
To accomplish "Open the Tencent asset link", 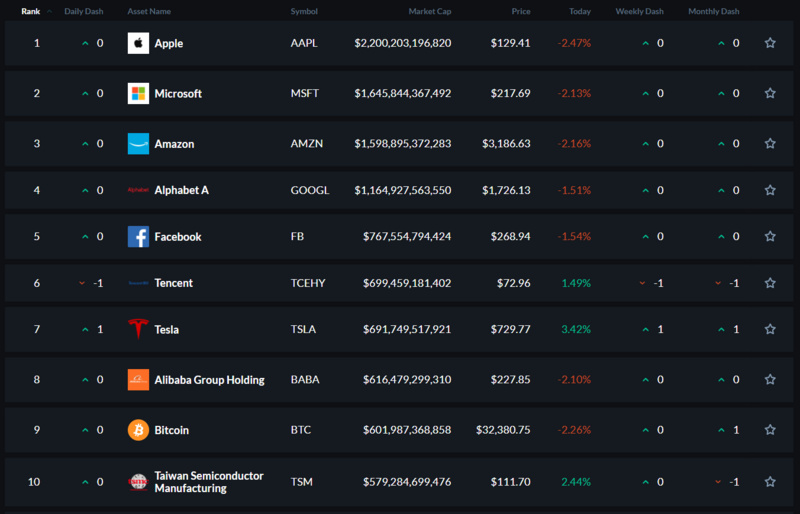I will point(173,283).
